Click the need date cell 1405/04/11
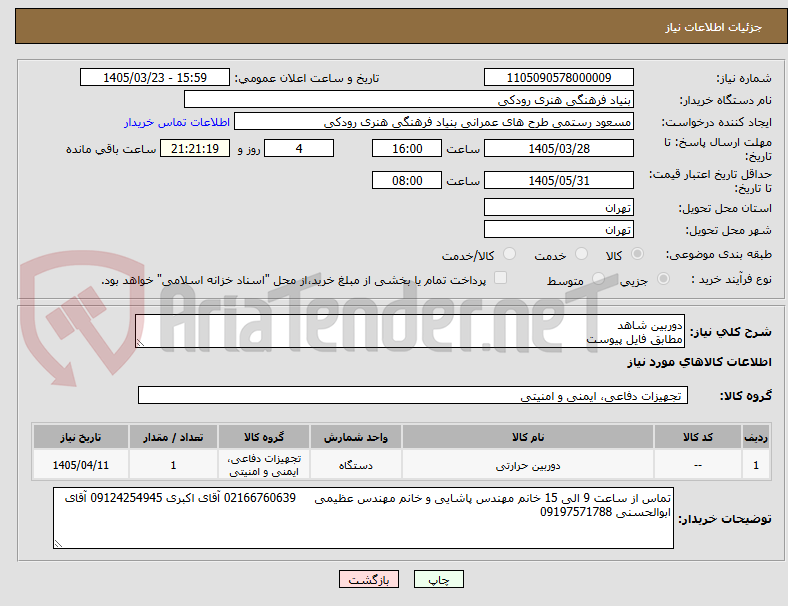This screenshot has height=606, width=788. coord(81,465)
